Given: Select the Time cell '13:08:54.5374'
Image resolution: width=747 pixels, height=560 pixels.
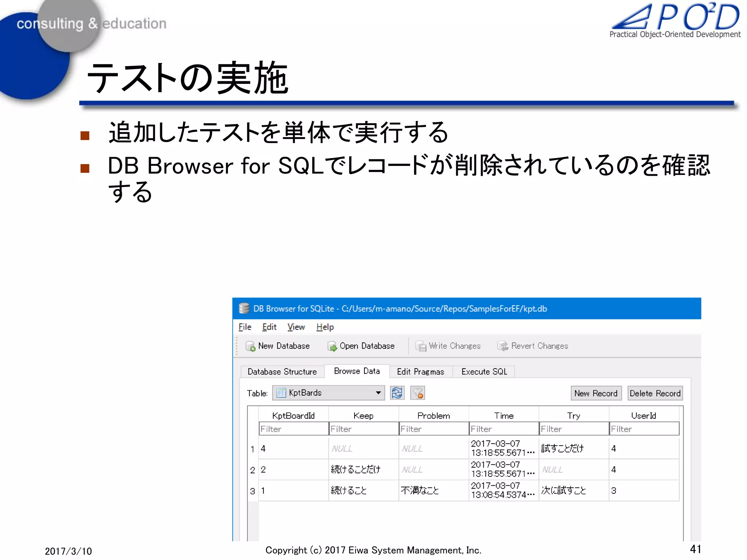Looking at the screenshot, I should (504, 491).
